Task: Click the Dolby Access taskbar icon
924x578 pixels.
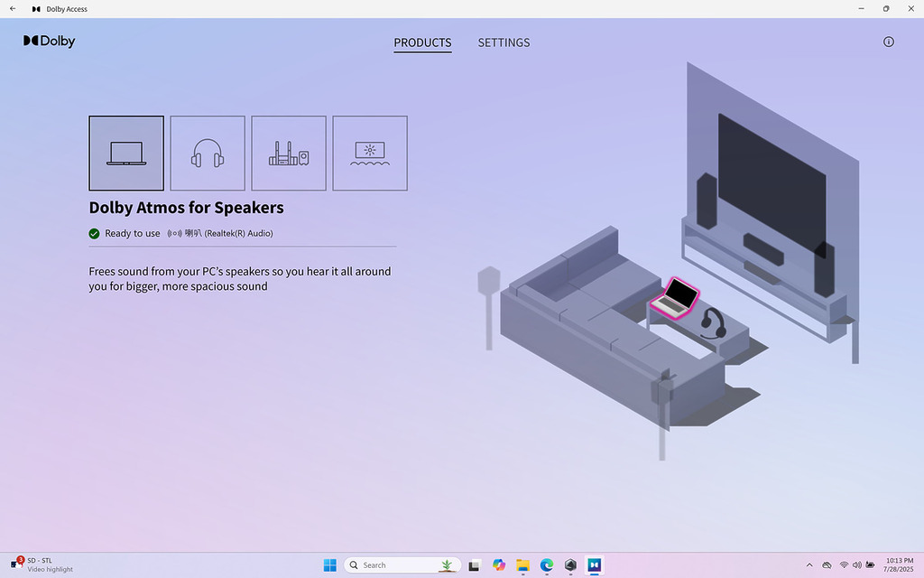Action: [594, 565]
